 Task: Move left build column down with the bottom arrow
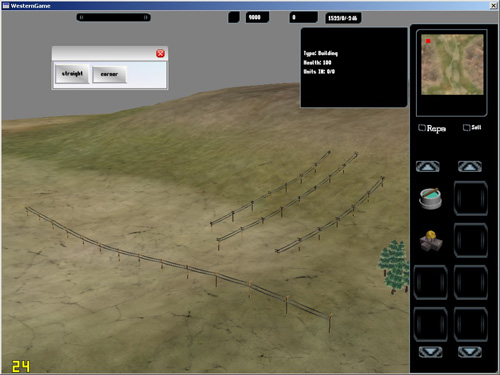click(430, 352)
